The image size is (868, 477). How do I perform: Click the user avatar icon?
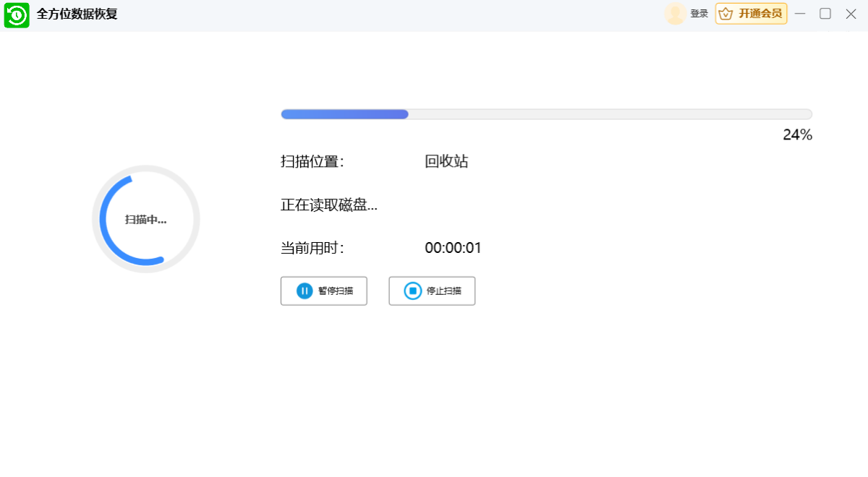675,14
